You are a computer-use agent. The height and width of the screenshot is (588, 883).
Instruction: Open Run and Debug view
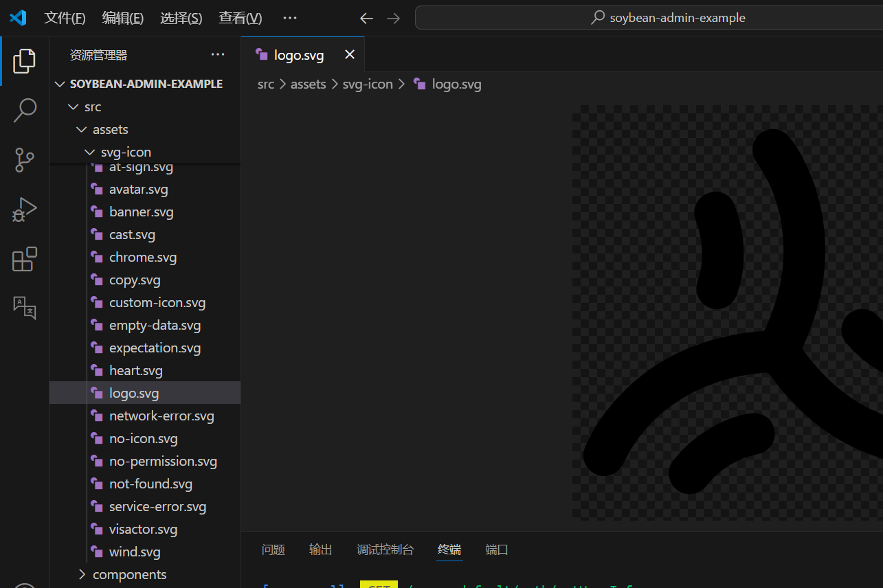point(24,210)
